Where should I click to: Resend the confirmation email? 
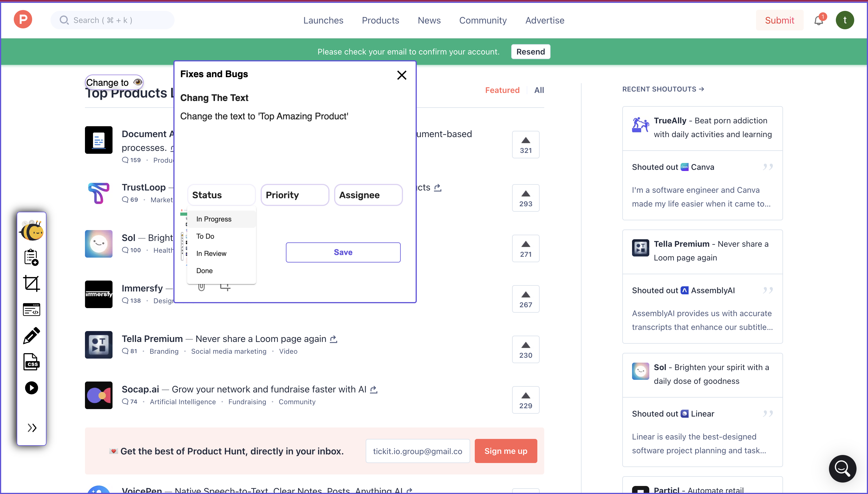point(530,52)
